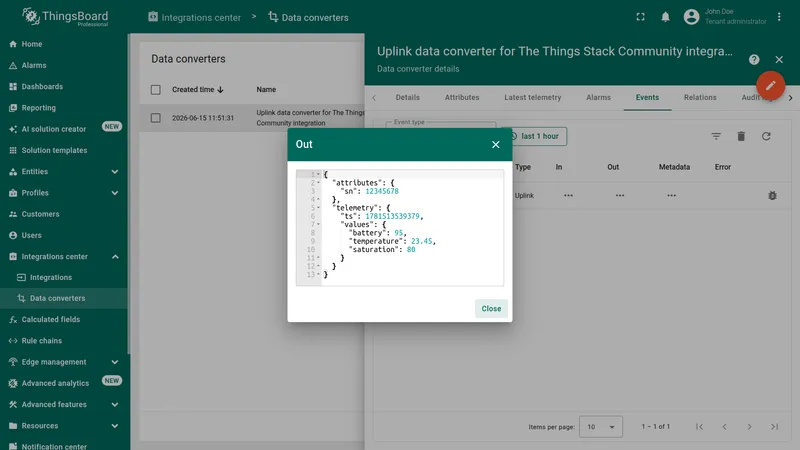The image size is (800, 450).
Task: View In data of Uplink event
Action: tap(568, 195)
